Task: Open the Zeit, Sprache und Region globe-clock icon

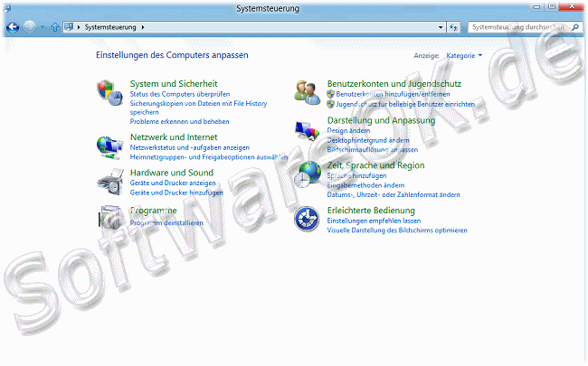Action: coord(308,174)
